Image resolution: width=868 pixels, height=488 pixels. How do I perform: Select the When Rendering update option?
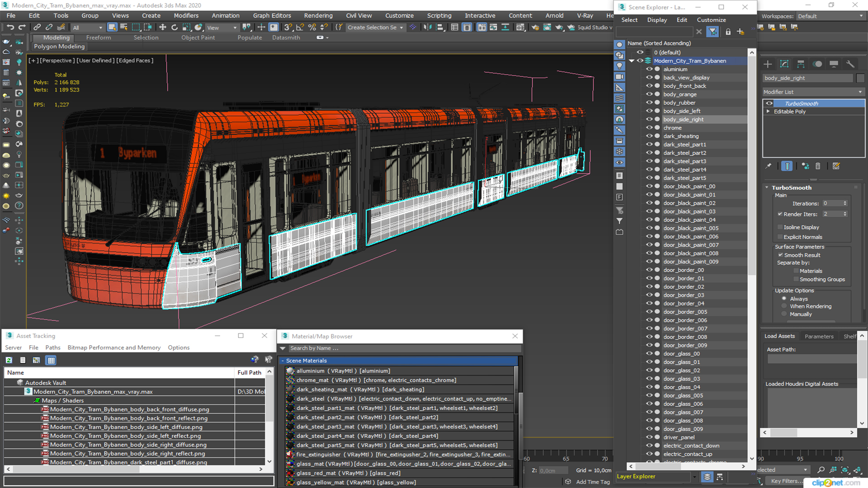click(x=784, y=306)
